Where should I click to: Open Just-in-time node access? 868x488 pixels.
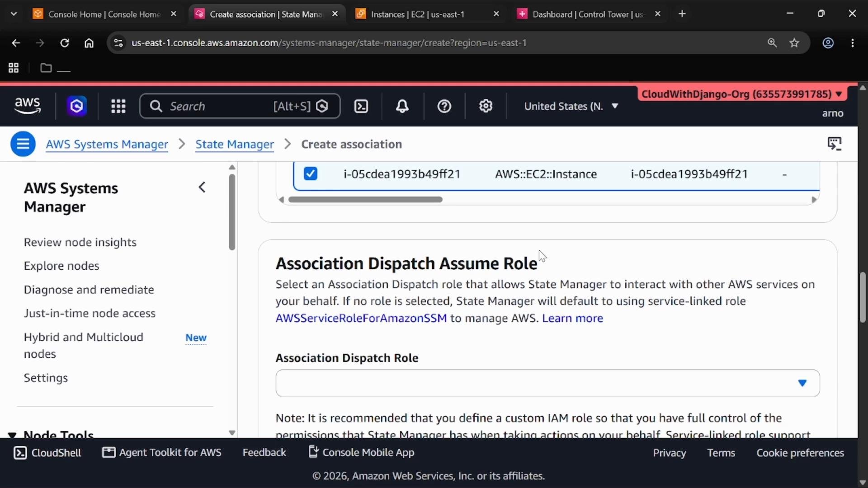click(x=90, y=313)
